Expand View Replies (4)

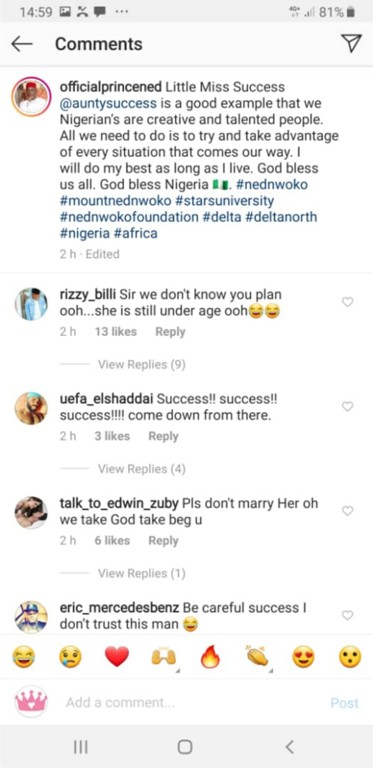coord(141,469)
